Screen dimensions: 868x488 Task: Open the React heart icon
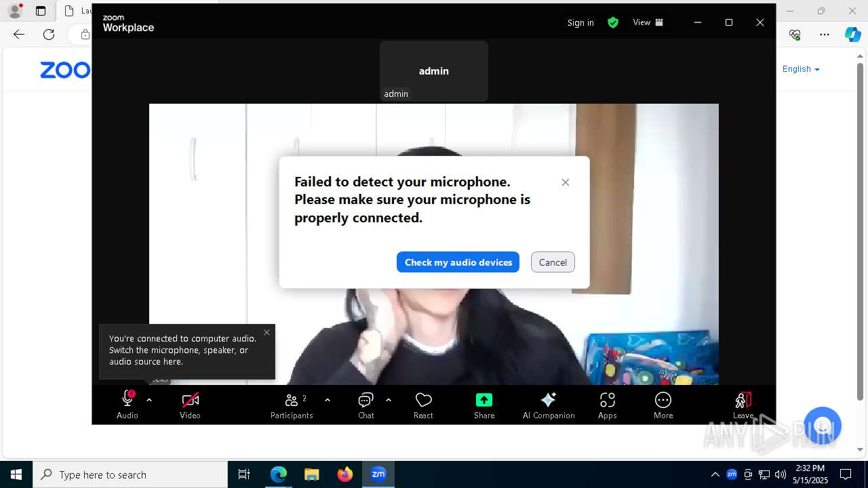pos(423,400)
